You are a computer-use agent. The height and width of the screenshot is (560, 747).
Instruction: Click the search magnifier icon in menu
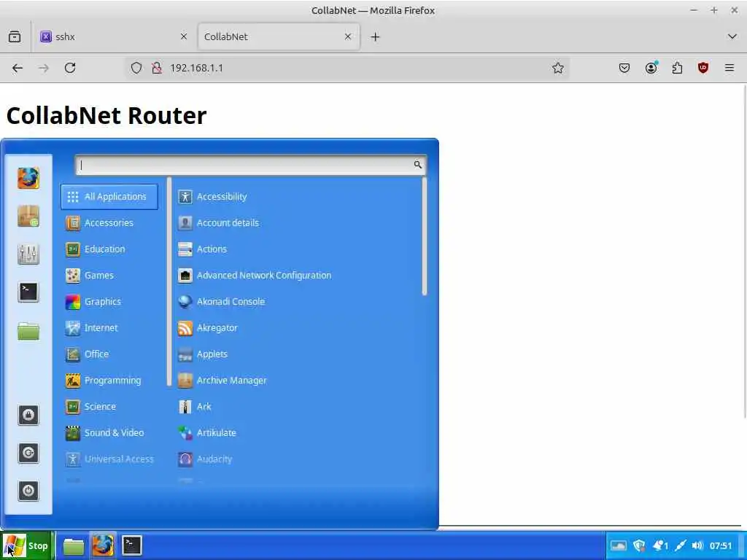tap(417, 165)
